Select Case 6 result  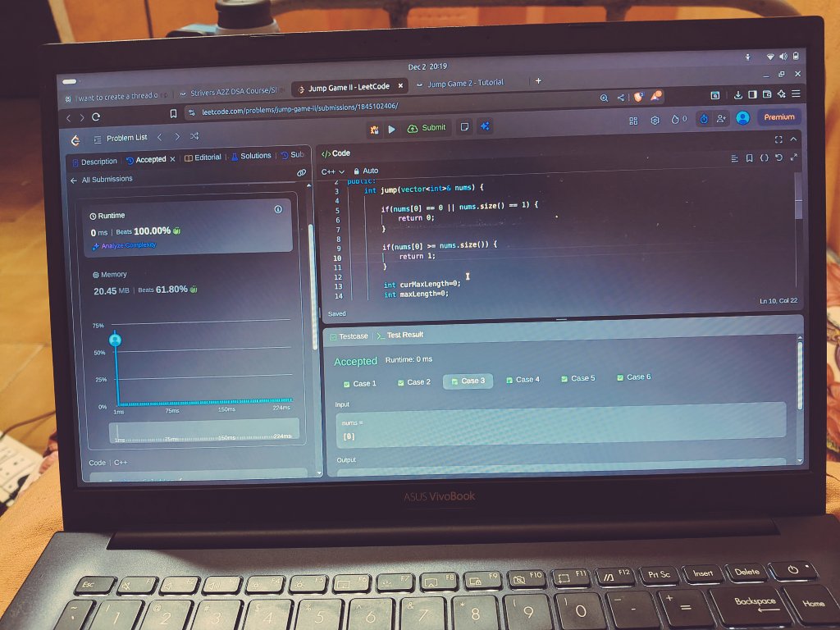[x=634, y=377]
